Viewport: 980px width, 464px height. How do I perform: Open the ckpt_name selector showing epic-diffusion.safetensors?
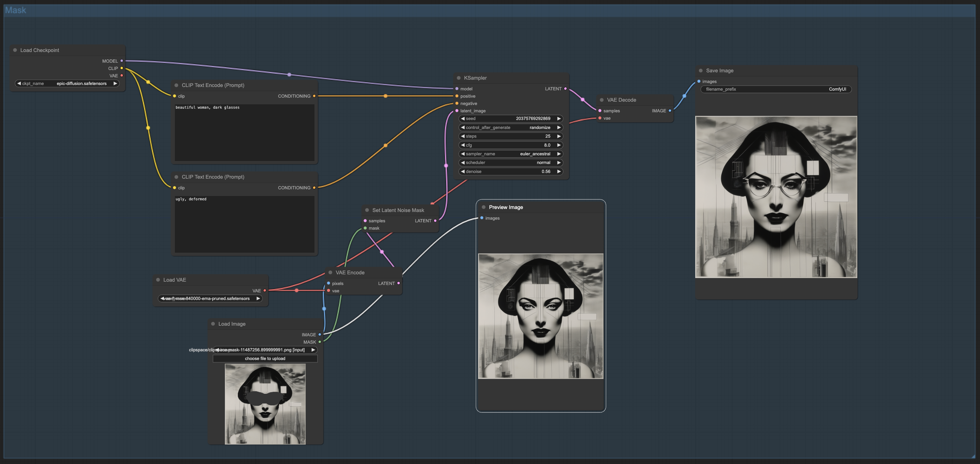[67, 83]
